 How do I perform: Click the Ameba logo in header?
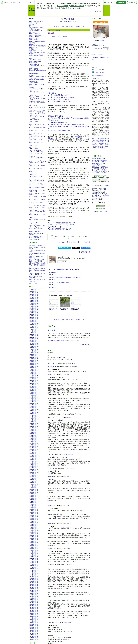point(5,2)
